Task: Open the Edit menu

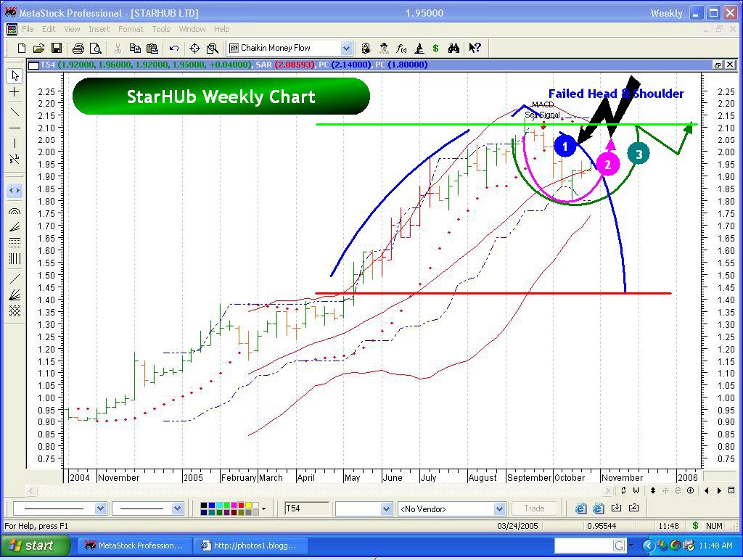Action: pos(49,29)
